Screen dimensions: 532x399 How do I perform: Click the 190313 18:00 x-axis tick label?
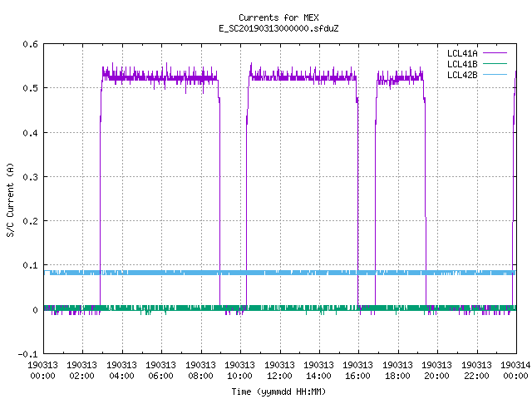tap(397, 370)
